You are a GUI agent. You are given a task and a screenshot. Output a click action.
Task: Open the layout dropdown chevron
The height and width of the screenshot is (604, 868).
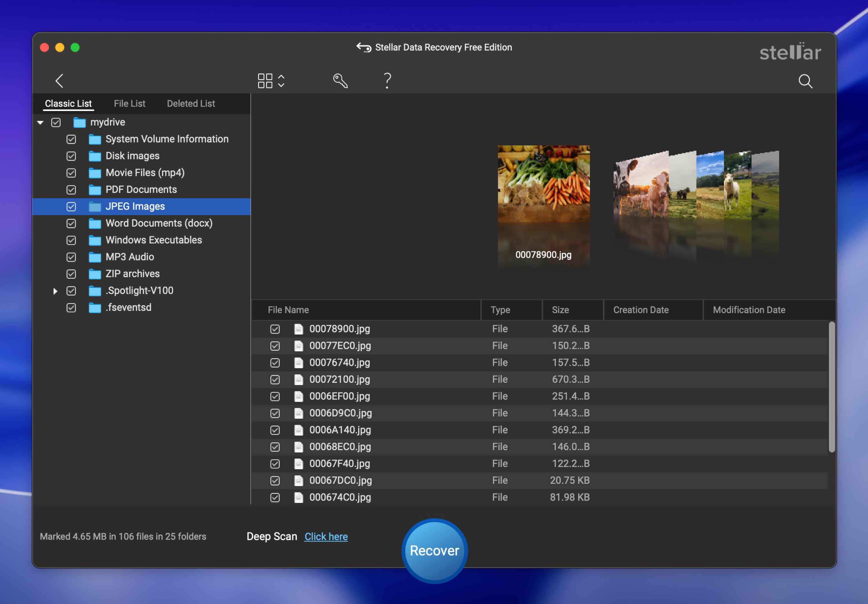[281, 80]
